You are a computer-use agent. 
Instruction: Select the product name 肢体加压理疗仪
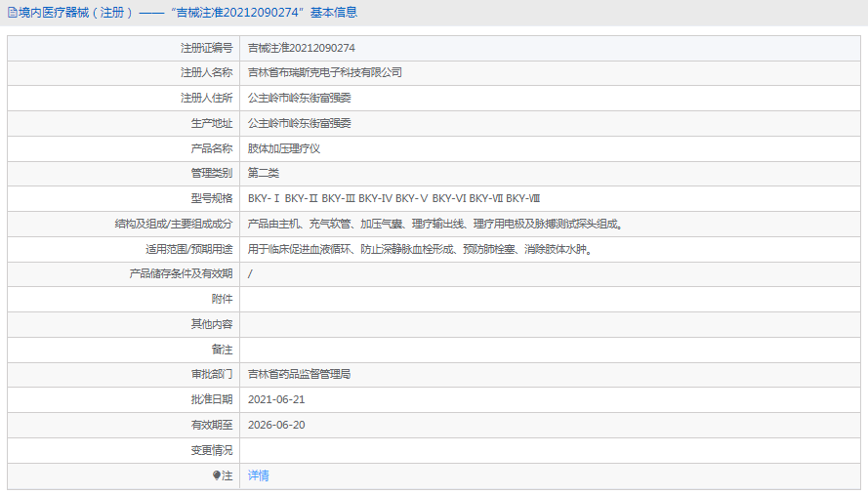point(284,148)
